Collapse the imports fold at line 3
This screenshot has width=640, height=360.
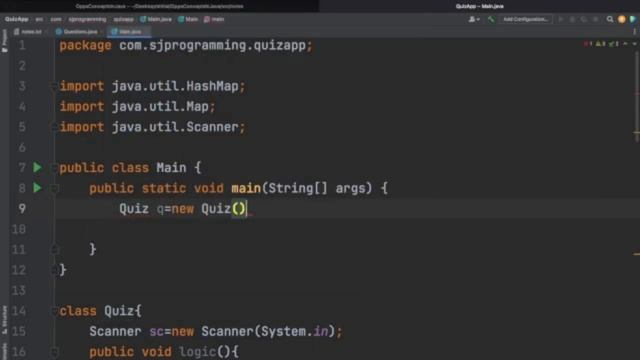54,86
